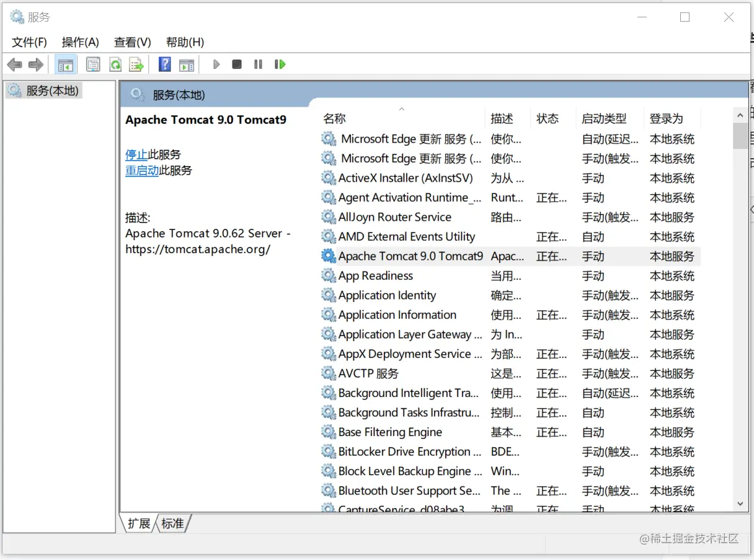
Task: Open the 查看(V) menu
Action: click(x=133, y=42)
